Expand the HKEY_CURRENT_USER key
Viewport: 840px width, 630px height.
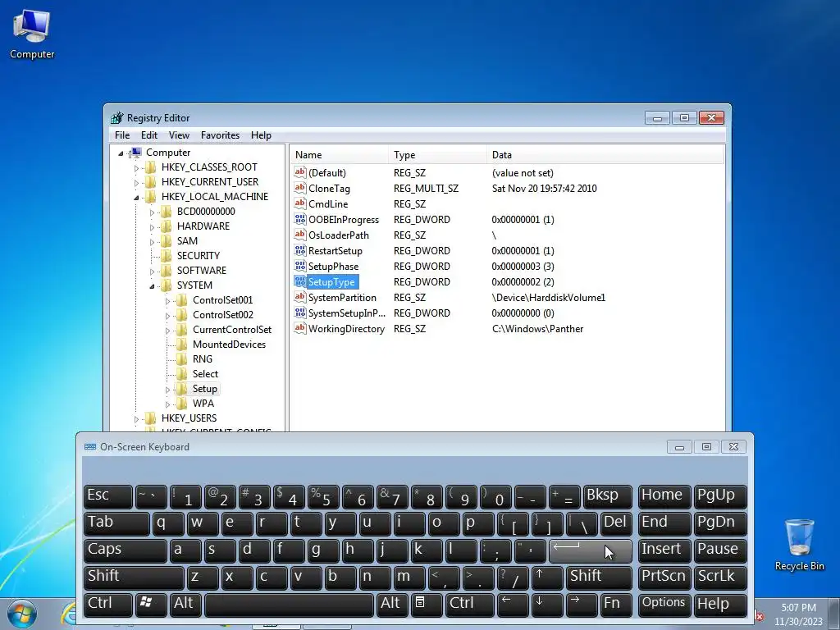click(x=136, y=183)
